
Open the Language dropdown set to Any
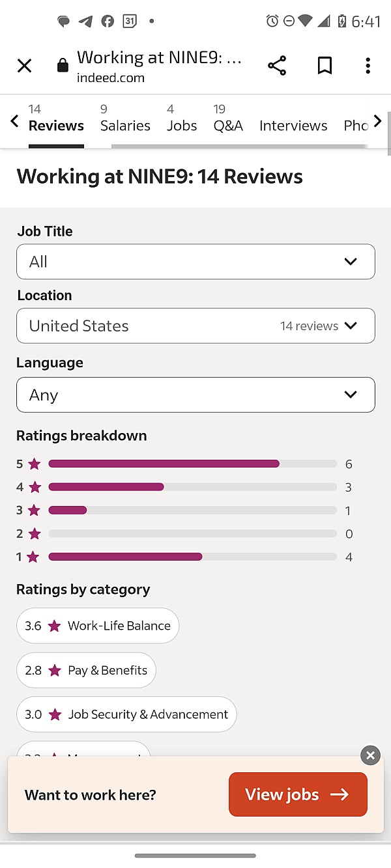195,395
